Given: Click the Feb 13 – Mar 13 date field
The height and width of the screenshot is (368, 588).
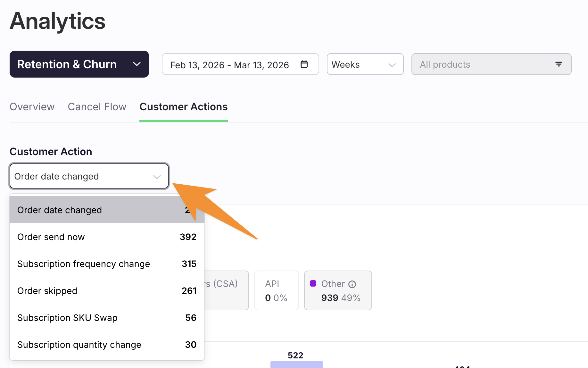Looking at the screenshot, I should click(229, 64).
